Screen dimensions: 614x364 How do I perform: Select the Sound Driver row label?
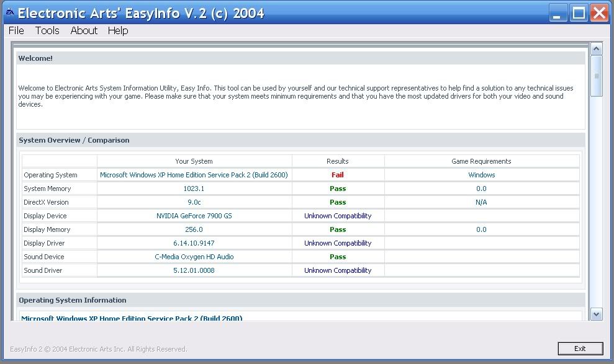click(x=43, y=270)
